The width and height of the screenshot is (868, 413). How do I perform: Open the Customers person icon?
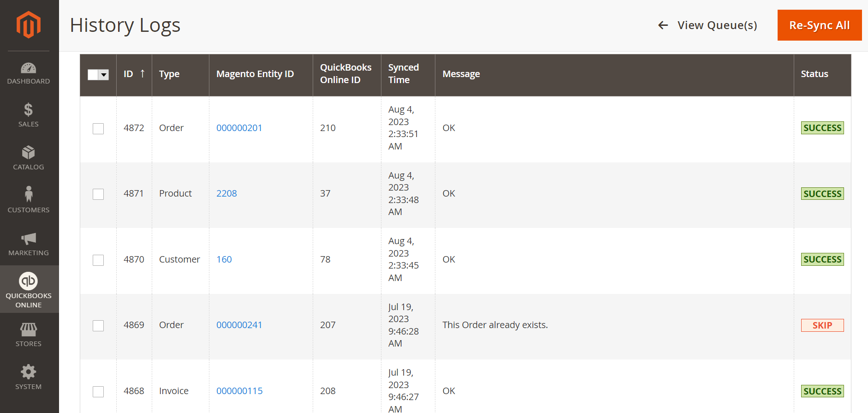(29, 194)
